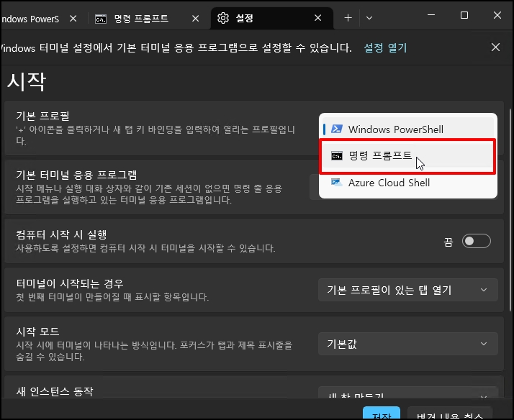
Task: Open 시작 모드 dropdown set to 기본값
Action: click(407, 344)
